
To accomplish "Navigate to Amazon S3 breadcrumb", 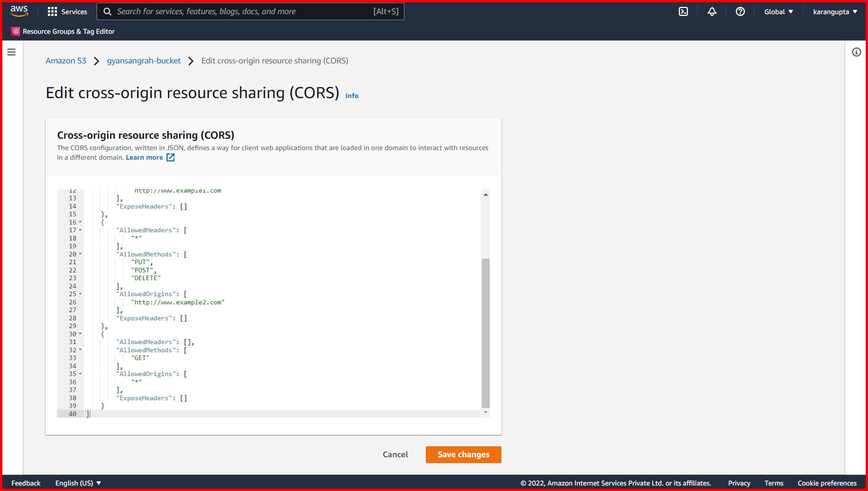I will pos(66,60).
